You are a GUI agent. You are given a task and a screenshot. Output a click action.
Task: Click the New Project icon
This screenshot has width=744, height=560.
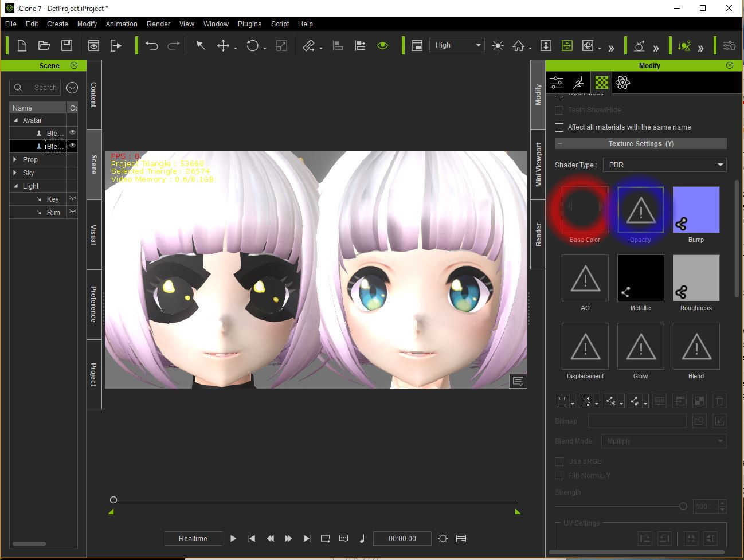pyautogui.click(x=22, y=45)
